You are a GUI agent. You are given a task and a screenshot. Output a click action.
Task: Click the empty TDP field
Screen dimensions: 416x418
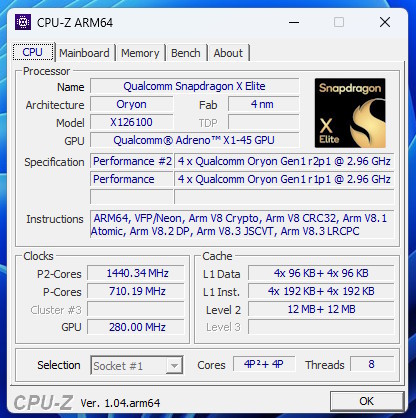click(x=263, y=122)
